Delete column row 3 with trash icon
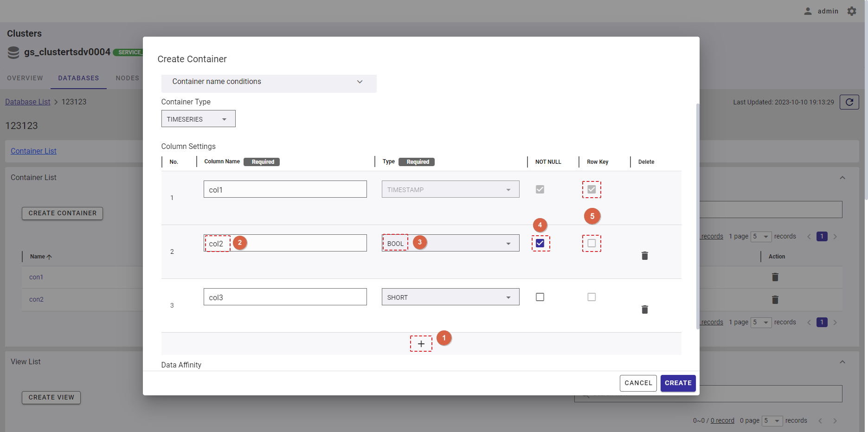The width and height of the screenshot is (868, 432). pyautogui.click(x=644, y=309)
